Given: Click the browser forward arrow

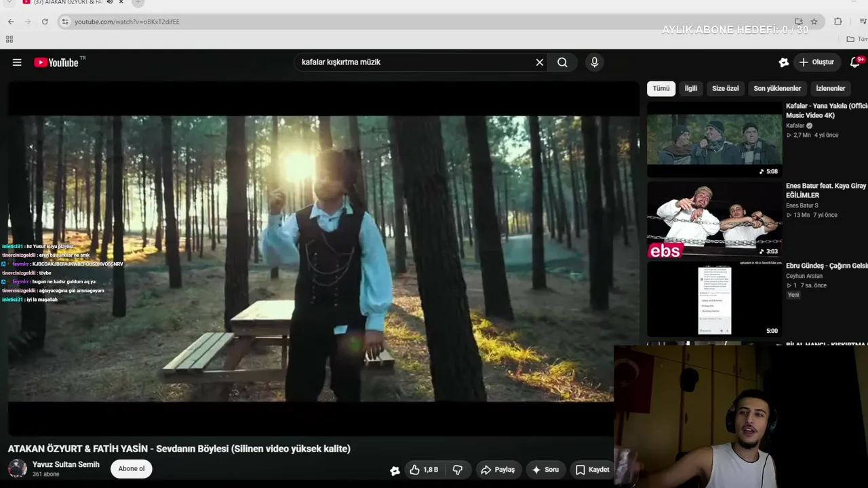Looking at the screenshot, I should tap(28, 22).
